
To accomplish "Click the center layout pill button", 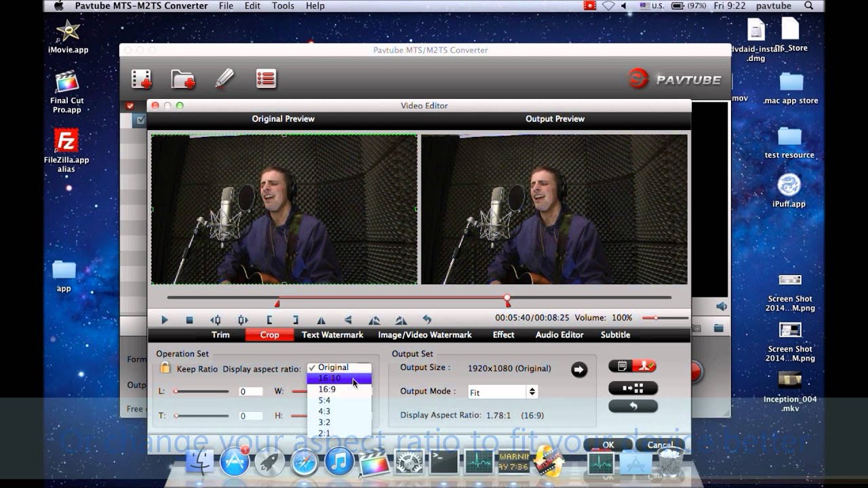I will tap(633, 388).
